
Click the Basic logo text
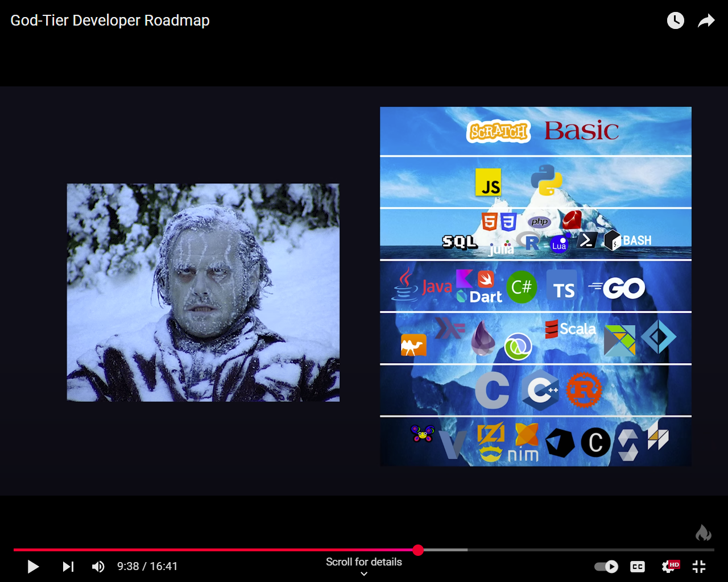(x=581, y=131)
